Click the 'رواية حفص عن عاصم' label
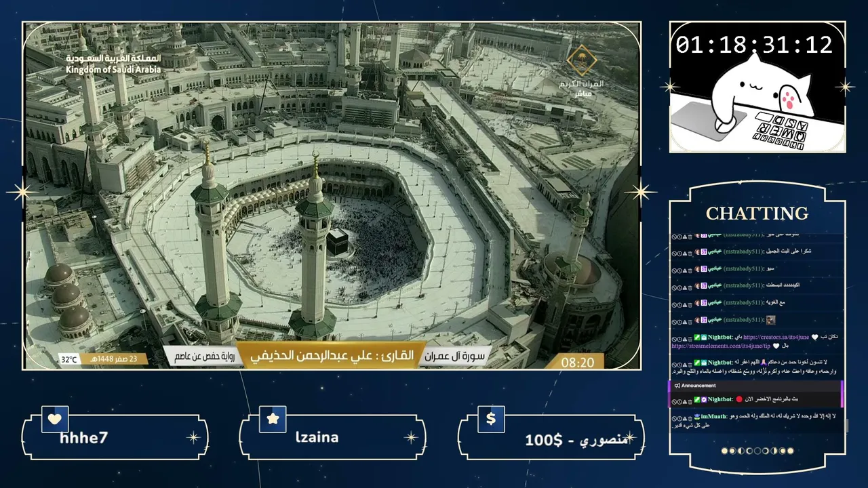The height and width of the screenshot is (488, 868). coord(204,357)
